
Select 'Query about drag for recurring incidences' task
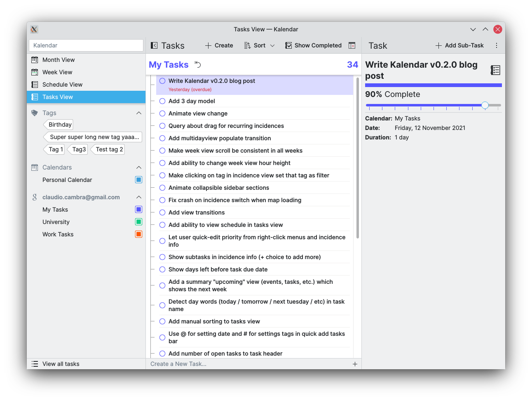click(x=254, y=126)
